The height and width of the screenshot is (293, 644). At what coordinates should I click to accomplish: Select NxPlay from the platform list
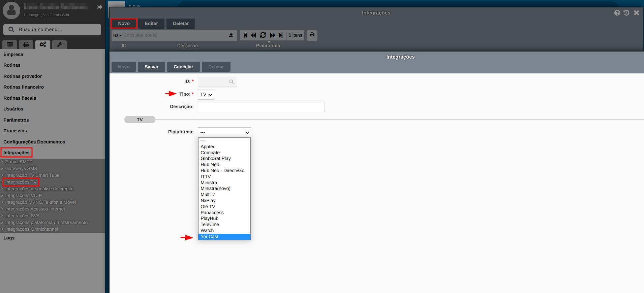[224, 201]
